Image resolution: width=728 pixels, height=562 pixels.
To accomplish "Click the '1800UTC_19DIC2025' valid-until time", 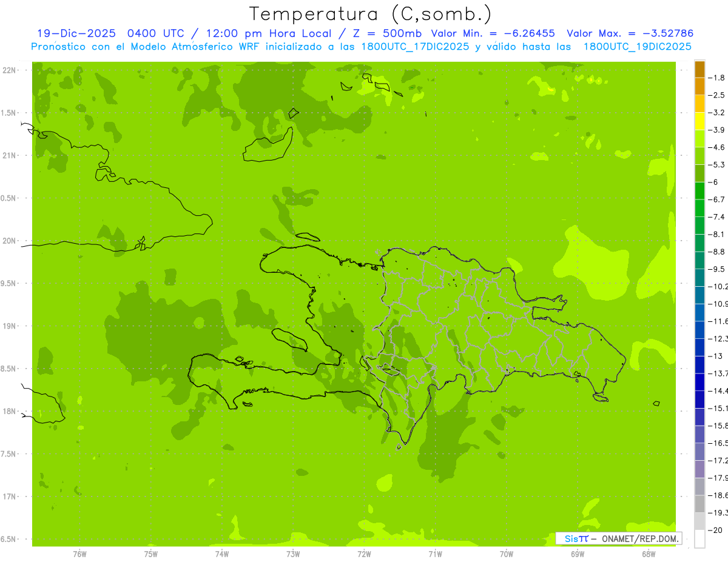I will 637,47.
